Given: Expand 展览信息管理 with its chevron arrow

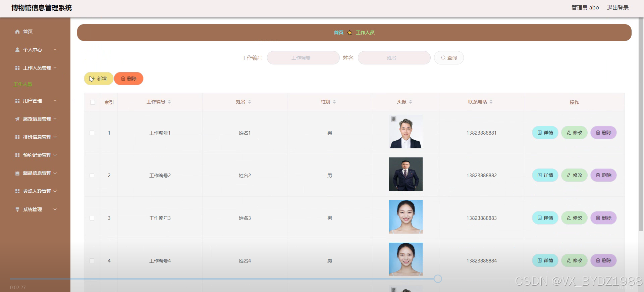Looking at the screenshot, I should pos(55,119).
